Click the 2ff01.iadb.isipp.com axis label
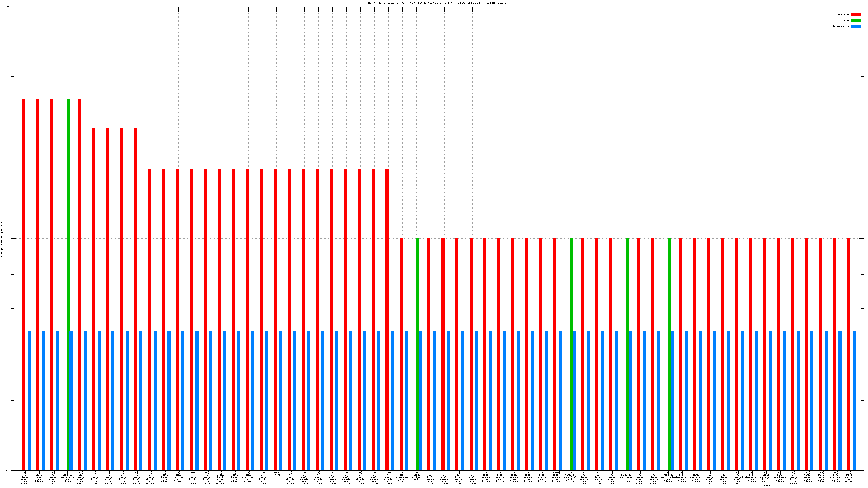Screen dimensions: 868x488 [500, 477]
